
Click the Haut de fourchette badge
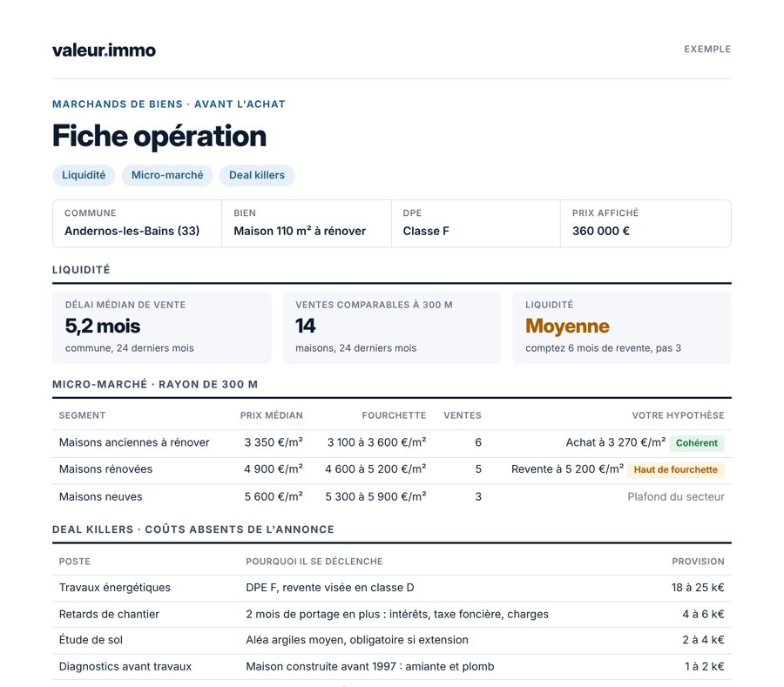tap(675, 469)
